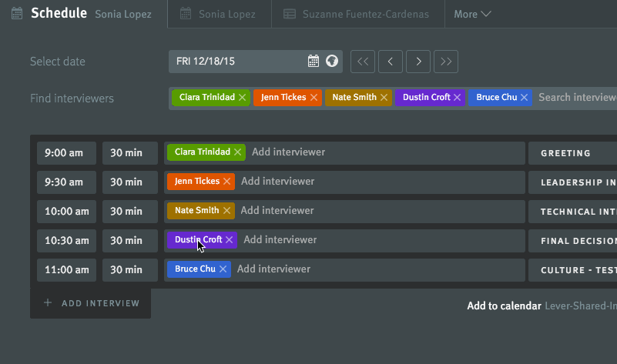The height and width of the screenshot is (364, 617).
Task: Remove Nate Smith from 10:00 am interview
Action: (226, 211)
